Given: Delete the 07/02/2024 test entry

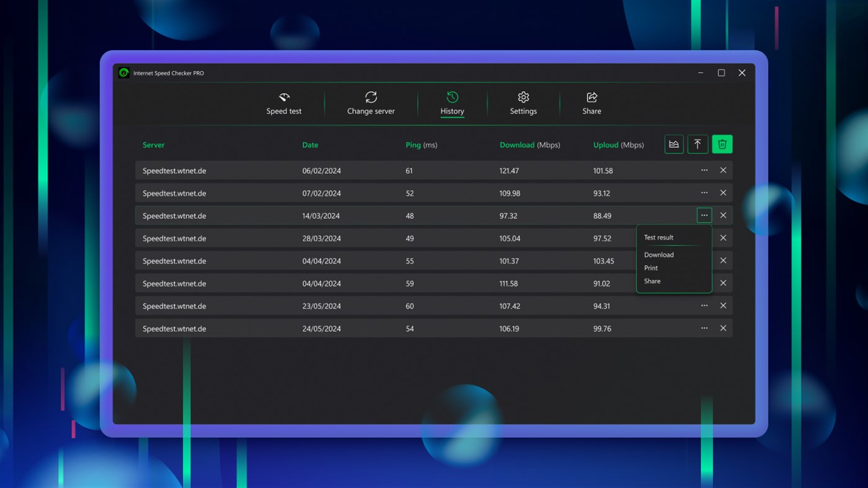Looking at the screenshot, I should (723, 193).
